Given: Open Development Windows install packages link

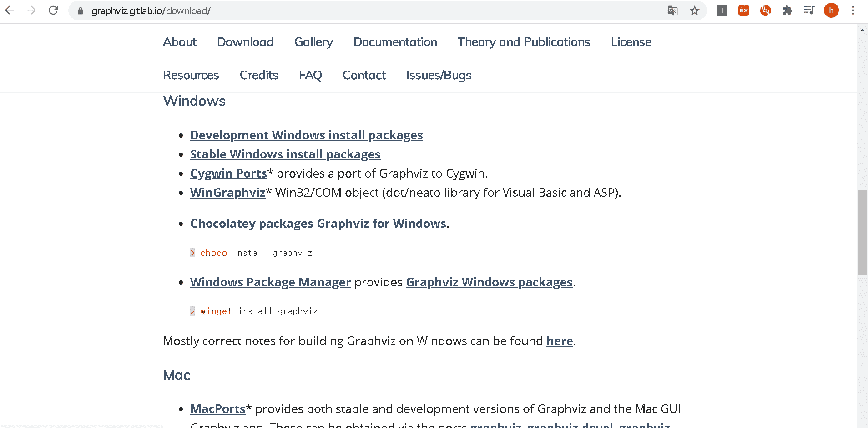Looking at the screenshot, I should pos(307,135).
